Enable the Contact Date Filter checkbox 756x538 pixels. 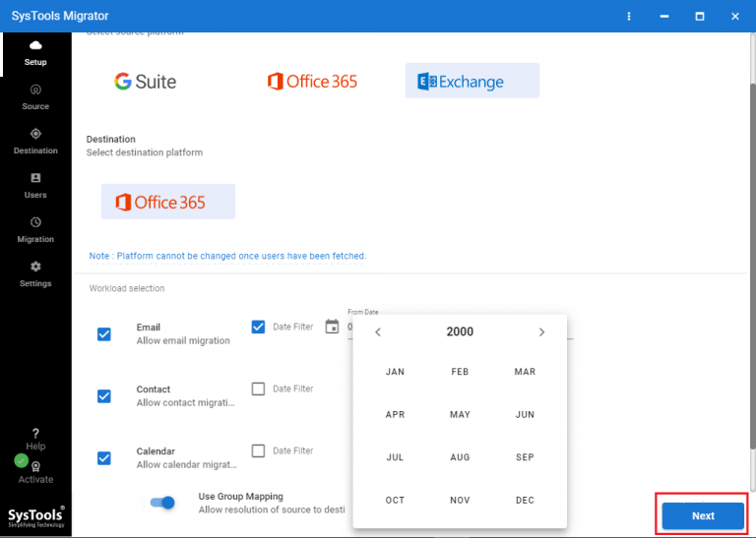click(x=258, y=389)
